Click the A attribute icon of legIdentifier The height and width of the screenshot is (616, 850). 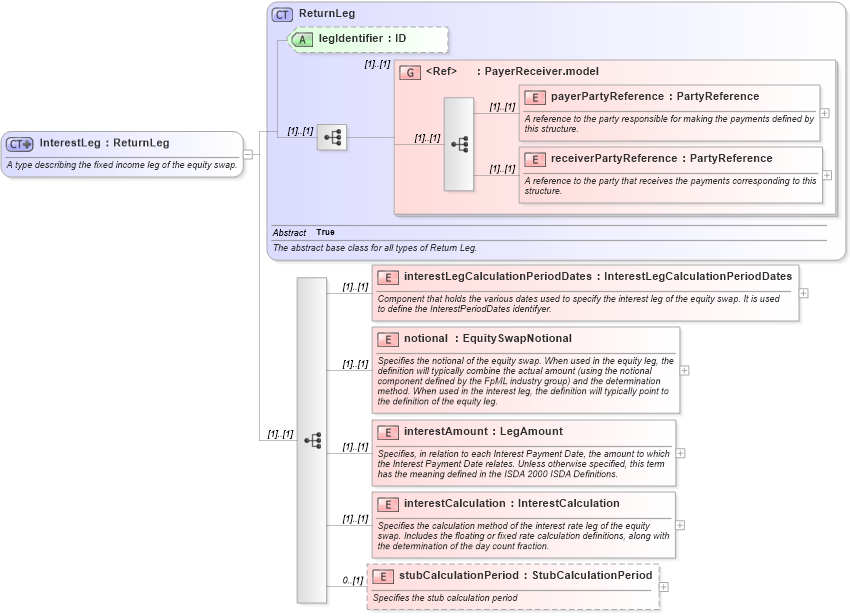tap(302, 40)
